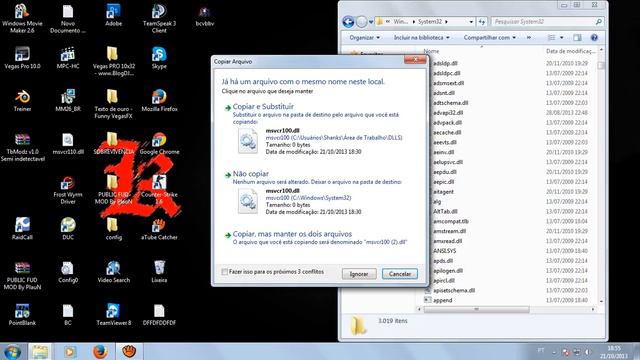
Task: Launch TeamSpeak 3 Client icon
Action: [159, 18]
